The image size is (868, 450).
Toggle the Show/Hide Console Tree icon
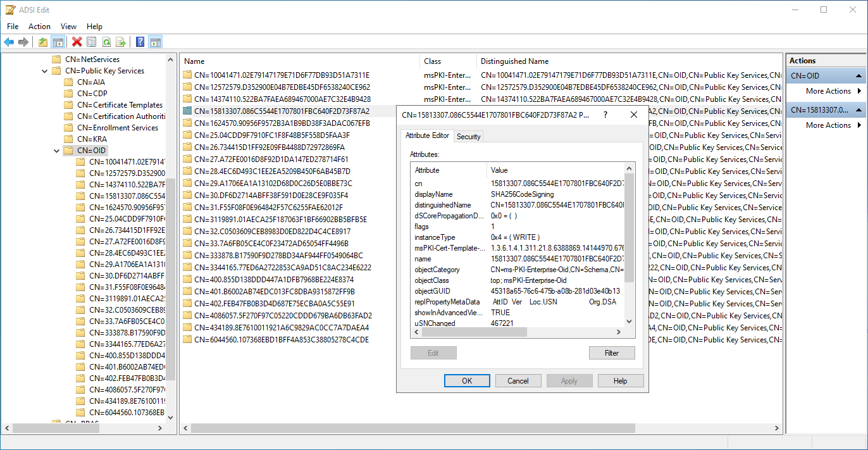(58, 42)
